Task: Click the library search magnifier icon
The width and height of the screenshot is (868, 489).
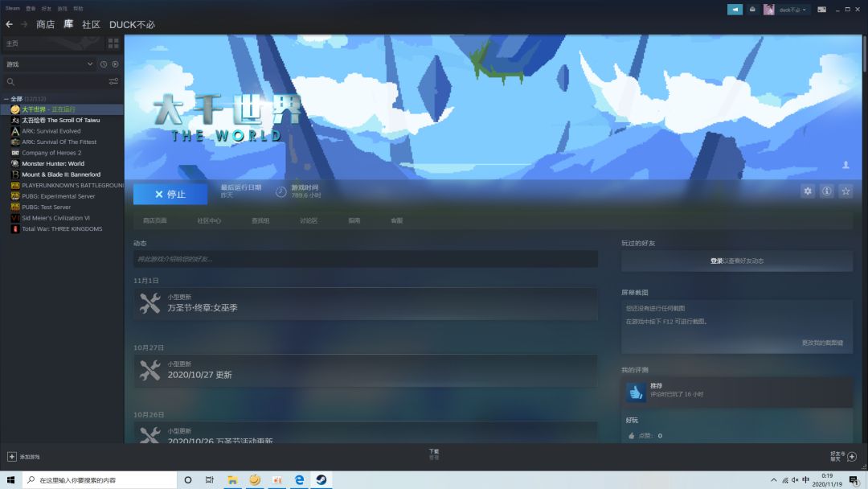Action: tap(10, 82)
